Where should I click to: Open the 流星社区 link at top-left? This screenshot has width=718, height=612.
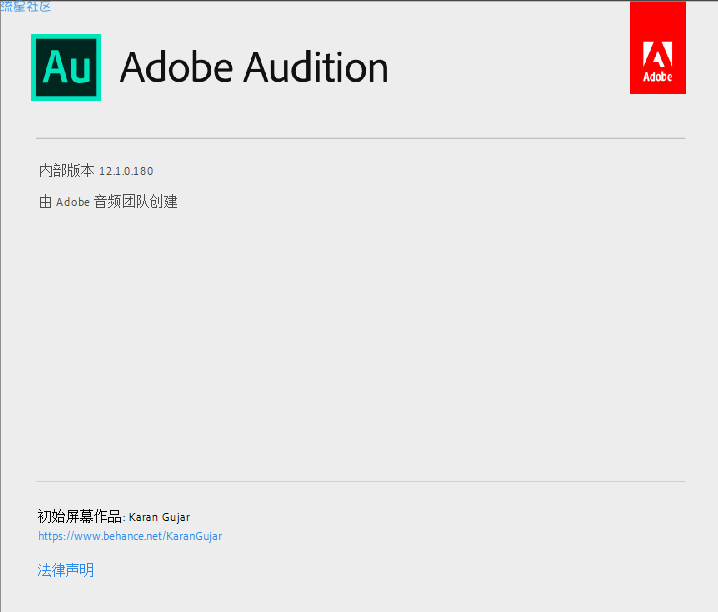(26, 6)
